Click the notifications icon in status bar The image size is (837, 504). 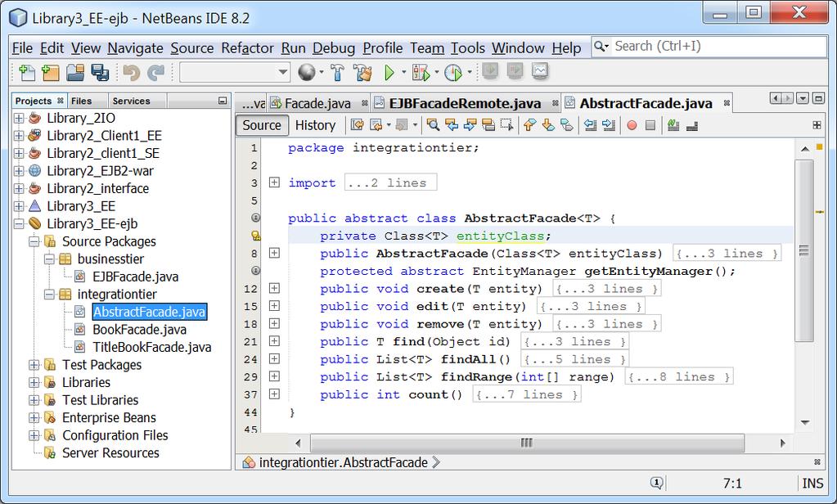point(656,484)
